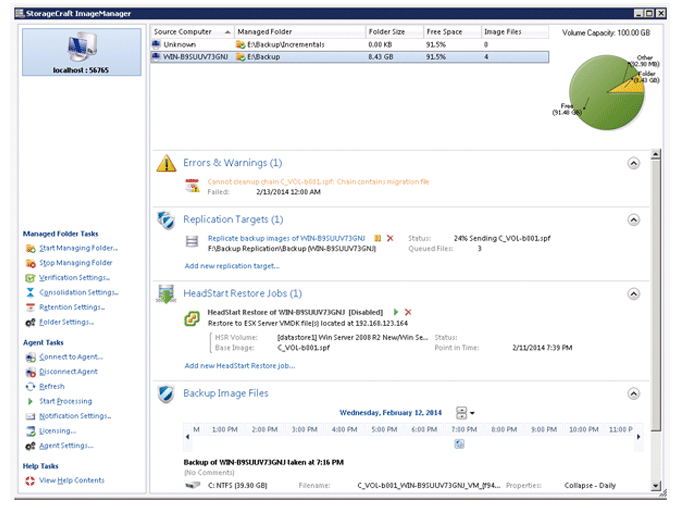Click the Retention Settings icon
The width and height of the screenshot is (673, 508).
(x=30, y=308)
